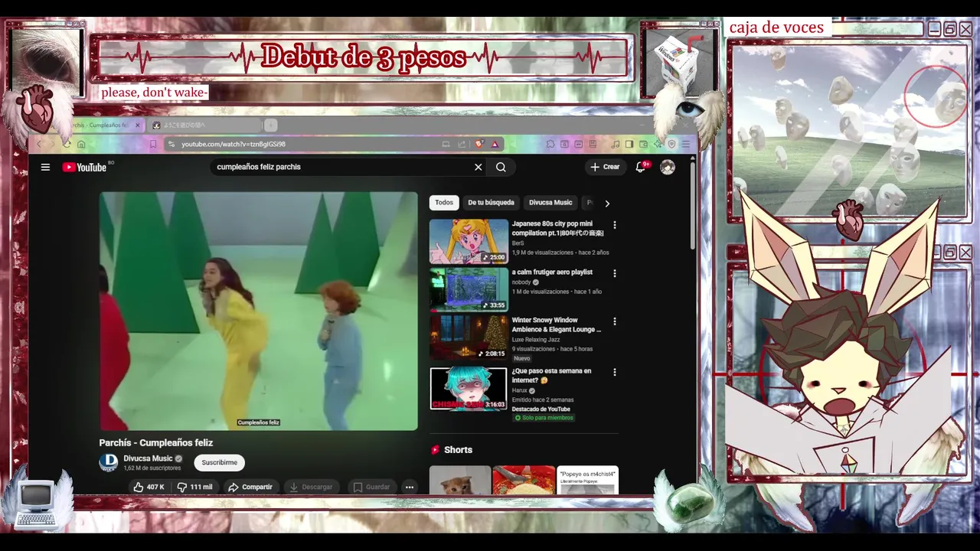Open YouTube notifications bell
Image resolution: width=980 pixels, height=551 pixels.
641,167
